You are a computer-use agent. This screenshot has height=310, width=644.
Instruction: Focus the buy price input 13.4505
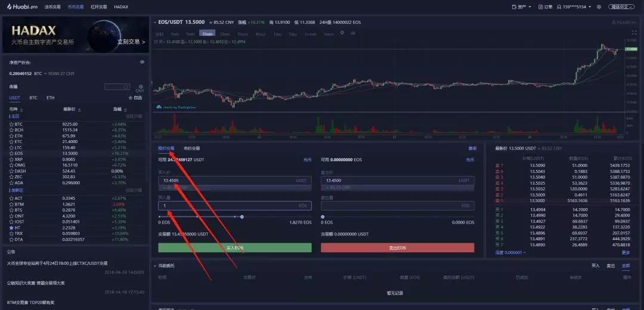coord(235,180)
